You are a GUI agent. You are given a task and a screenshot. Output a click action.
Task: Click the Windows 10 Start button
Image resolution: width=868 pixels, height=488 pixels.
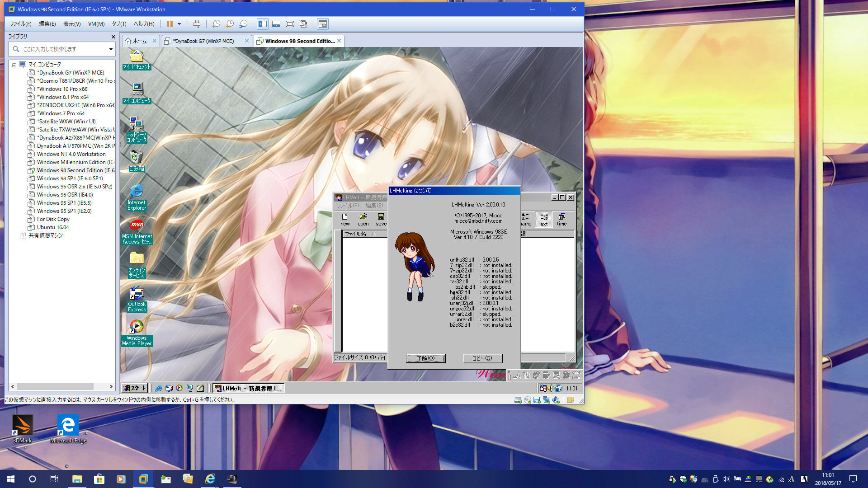[x=11, y=479]
